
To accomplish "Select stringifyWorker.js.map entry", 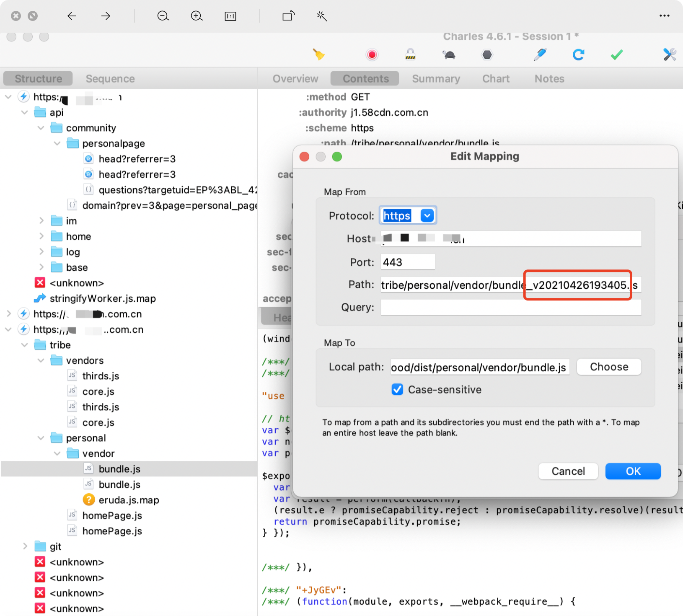I will tap(103, 298).
